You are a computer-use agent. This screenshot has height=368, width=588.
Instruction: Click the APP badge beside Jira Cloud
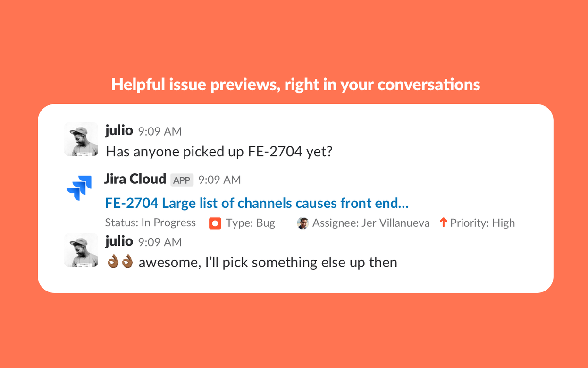[182, 180]
